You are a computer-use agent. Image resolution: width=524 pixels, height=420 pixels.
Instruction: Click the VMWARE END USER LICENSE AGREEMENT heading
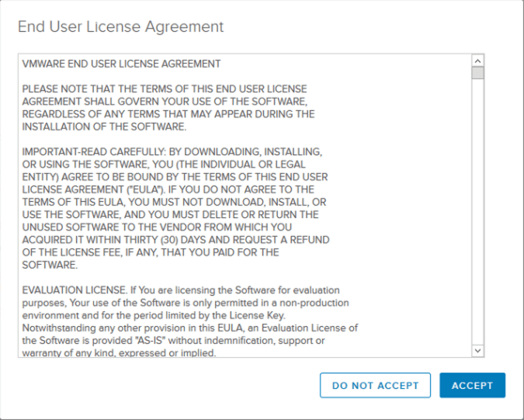(x=121, y=64)
